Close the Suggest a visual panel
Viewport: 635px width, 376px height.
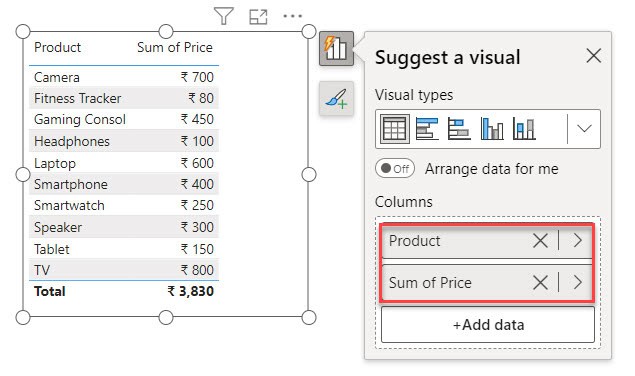click(x=593, y=56)
